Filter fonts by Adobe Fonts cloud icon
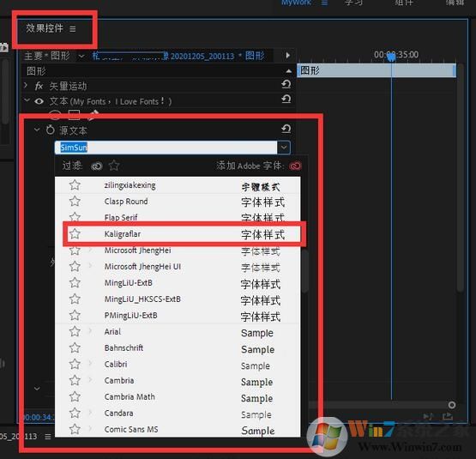 tap(97, 166)
